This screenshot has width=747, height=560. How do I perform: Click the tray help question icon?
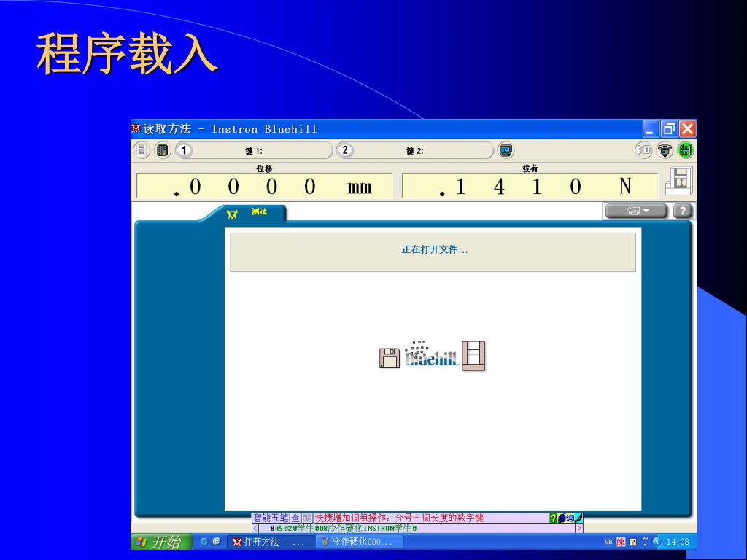pyautogui.click(x=633, y=542)
